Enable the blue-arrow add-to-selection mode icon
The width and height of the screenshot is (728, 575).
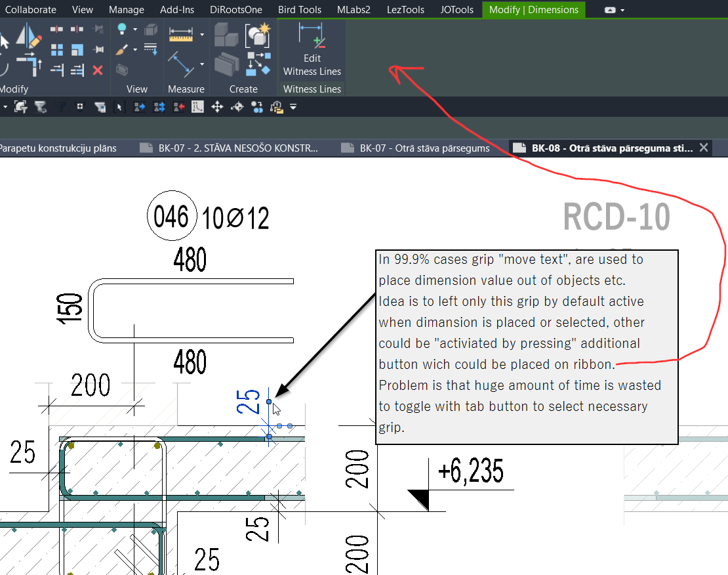(140, 107)
